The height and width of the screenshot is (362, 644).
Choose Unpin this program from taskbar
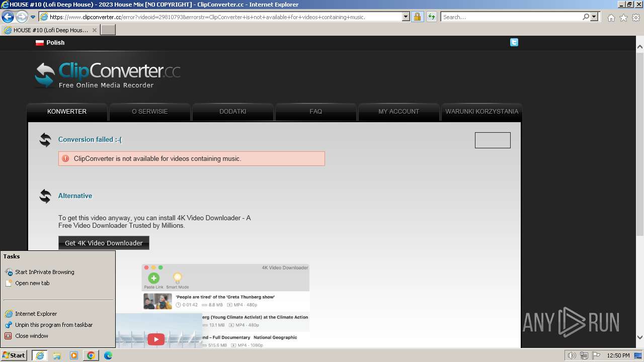(x=54, y=325)
